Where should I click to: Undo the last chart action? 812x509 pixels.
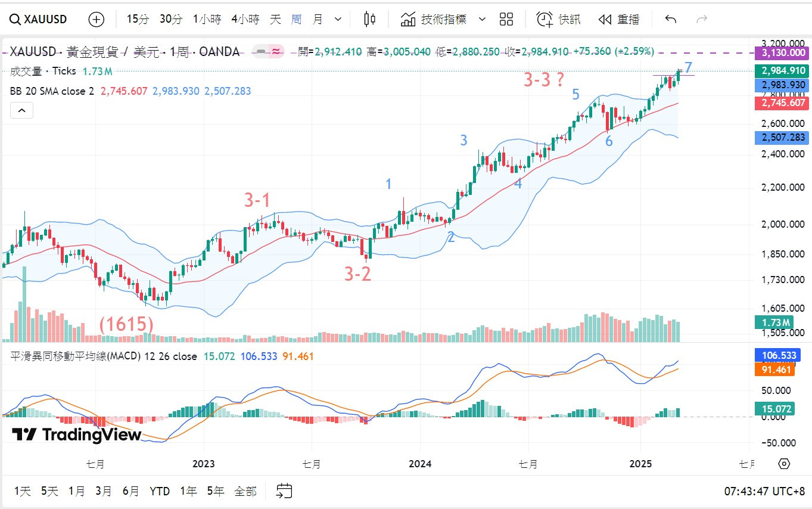pos(671,19)
